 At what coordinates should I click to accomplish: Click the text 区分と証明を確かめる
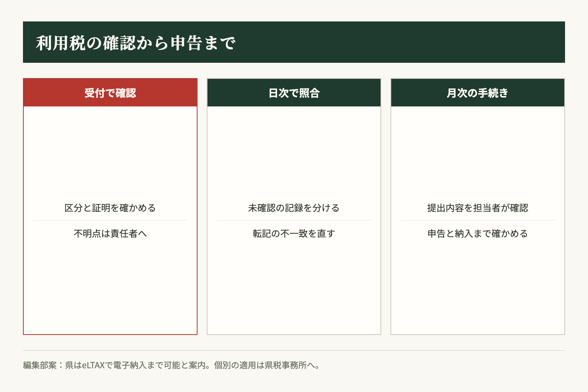click(110, 208)
